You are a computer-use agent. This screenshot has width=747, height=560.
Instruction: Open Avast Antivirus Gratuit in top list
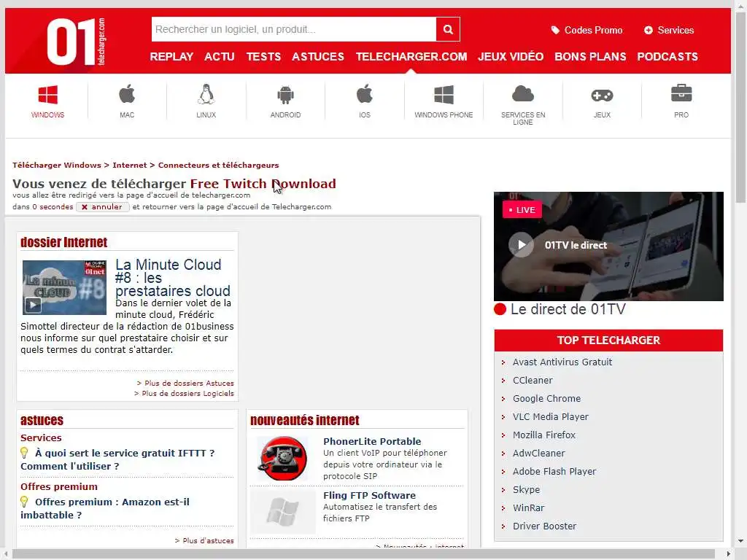coord(562,362)
